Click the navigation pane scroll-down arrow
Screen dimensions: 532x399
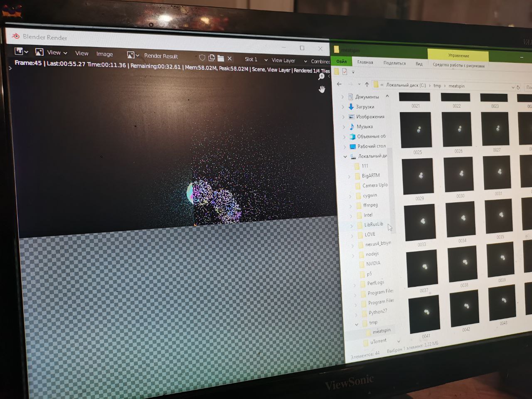[399, 341]
